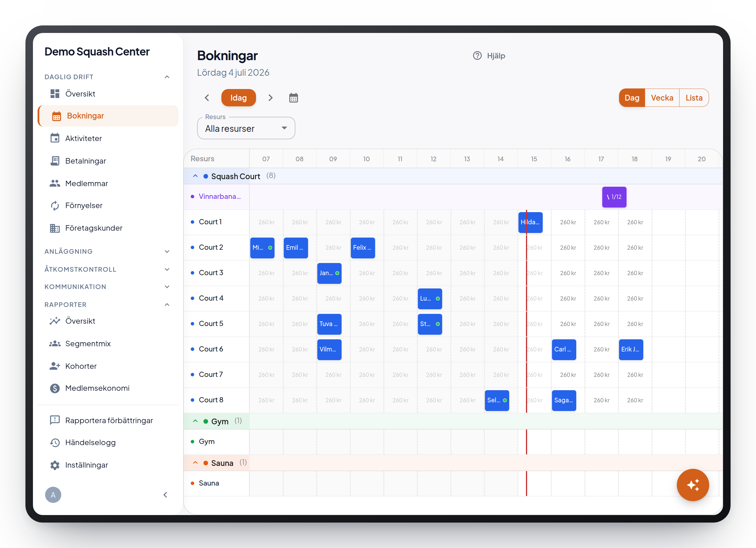756x548 pixels.
Task: Collapse the Gym resource group
Action: 195,421
